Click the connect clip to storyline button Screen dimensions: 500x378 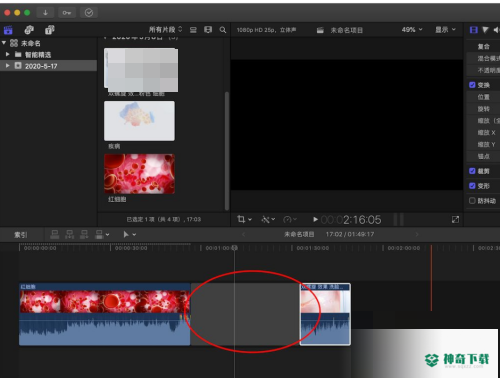point(55,234)
